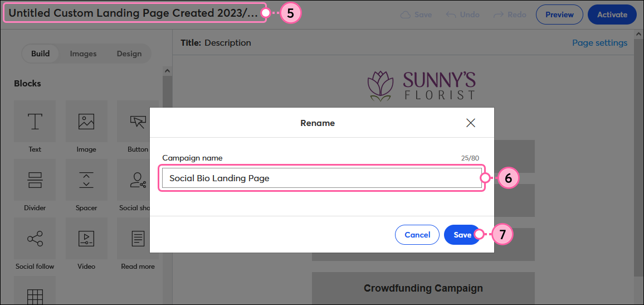Screen dimensions: 644x305
Task: Click the Preview button
Action: pyautogui.click(x=559, y=15)
